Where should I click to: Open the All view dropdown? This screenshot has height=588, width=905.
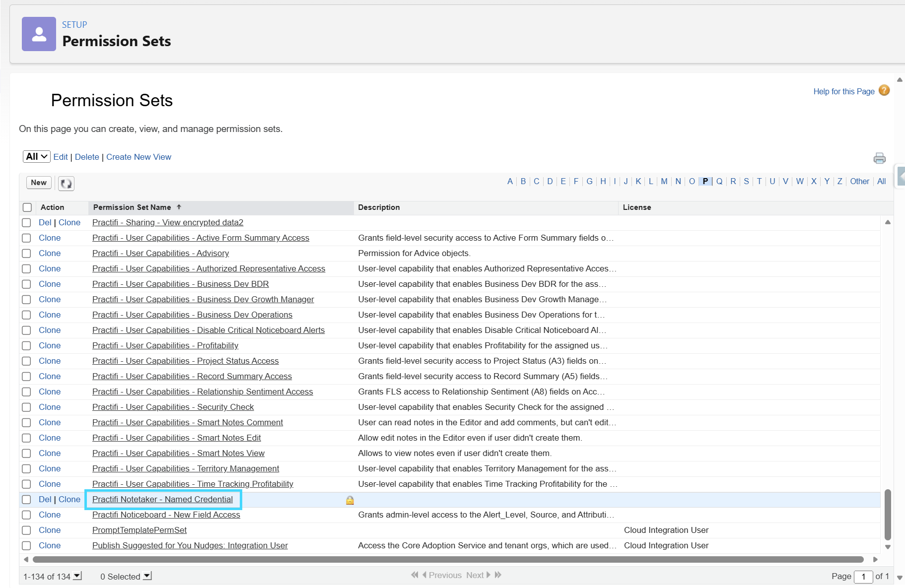tap(37, 156)
